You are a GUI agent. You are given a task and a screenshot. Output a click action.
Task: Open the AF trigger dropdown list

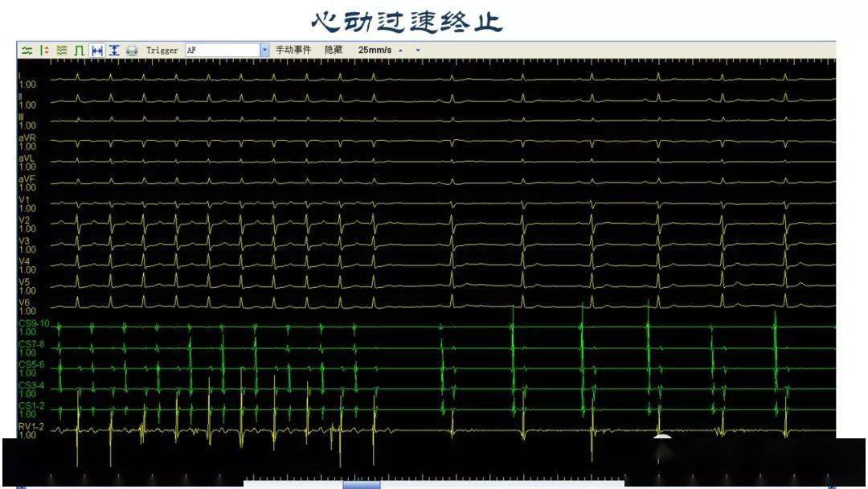click(264, 50)
